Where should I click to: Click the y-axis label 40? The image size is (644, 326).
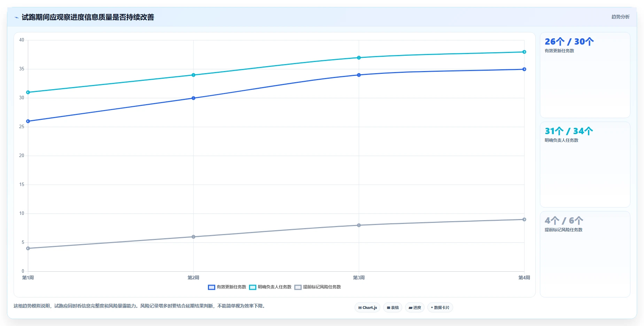point(22,40)
